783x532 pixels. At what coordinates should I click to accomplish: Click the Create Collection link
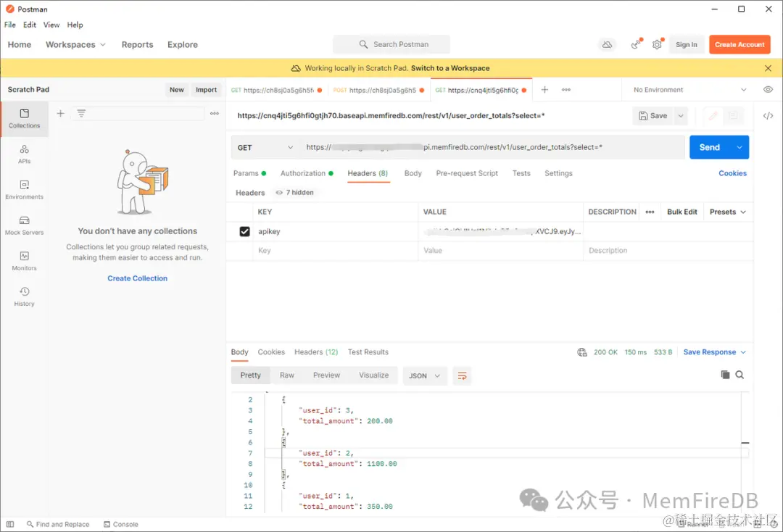137,278
